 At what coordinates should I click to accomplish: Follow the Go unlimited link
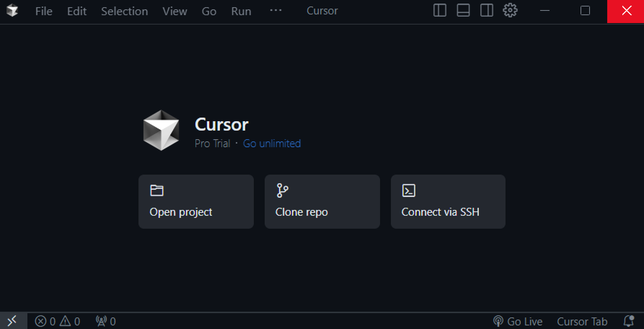272,143
